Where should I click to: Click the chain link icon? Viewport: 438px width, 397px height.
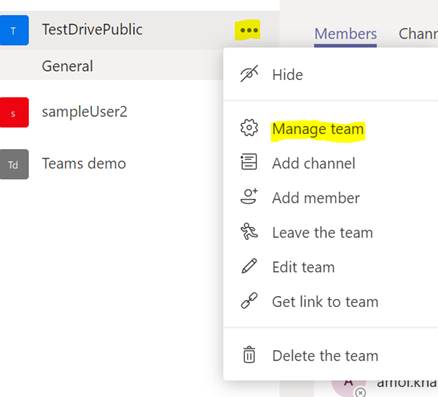(249, 300)
